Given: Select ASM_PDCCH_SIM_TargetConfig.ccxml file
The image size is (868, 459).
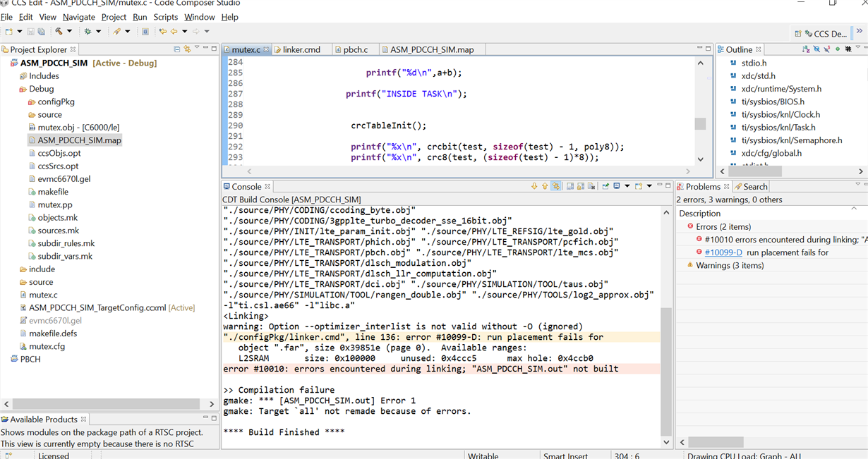Looking at the screenshot, I should [x=107, y=307].
